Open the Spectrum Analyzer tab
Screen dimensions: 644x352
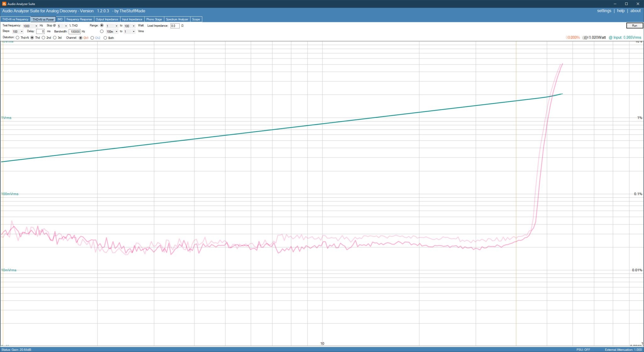point(177,19)
